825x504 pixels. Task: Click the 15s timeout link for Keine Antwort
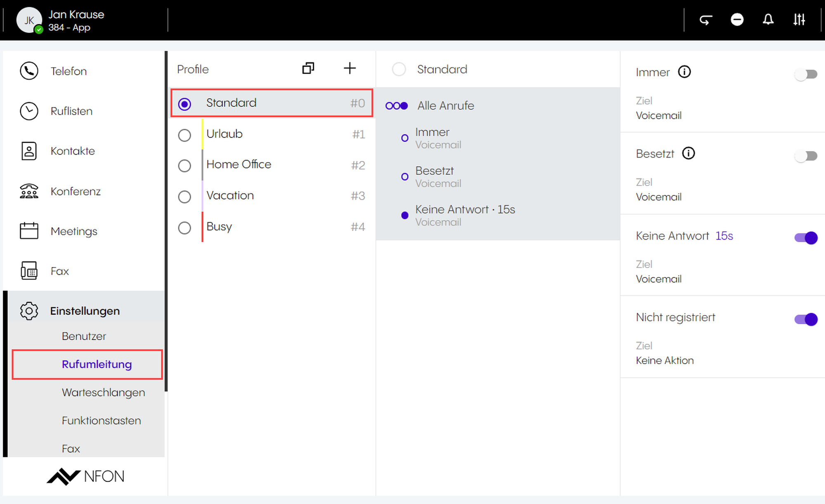coord(724,236)
